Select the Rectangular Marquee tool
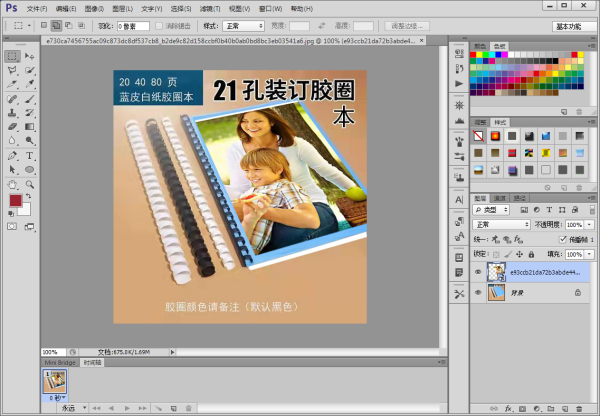The height and width of the screenshot is (416, 600). (x=12, y=56)
